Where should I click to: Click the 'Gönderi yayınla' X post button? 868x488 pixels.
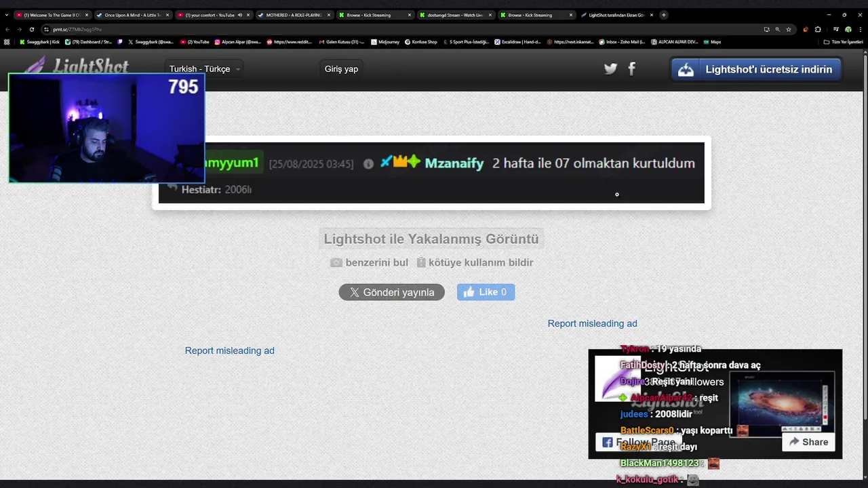click(x=391, y=292)
